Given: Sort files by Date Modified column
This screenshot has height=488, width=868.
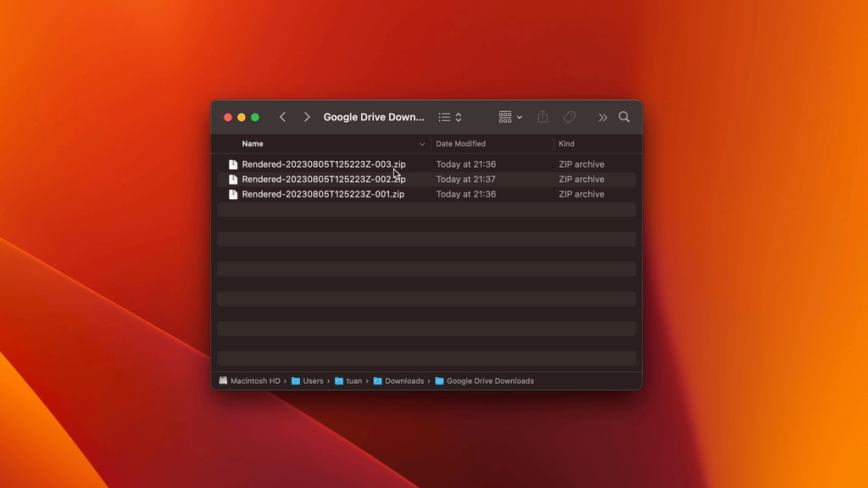Looking at the screenshot, I should pyautogui.click(x=460, y=144).
